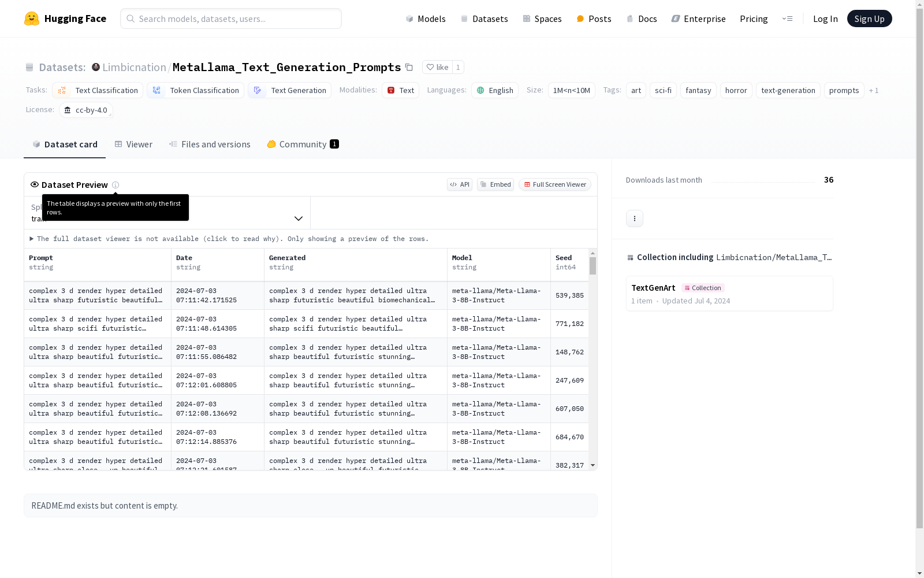This screenshot has height=578, width=924.
Task: Open Spaces from the top navigation
Action: (x=542, y=18)
